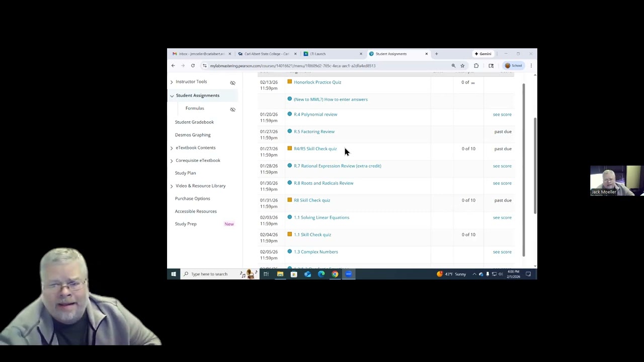Click the zoom magnifier icon in address bar
Screen dimensions: 644x362
[x=453, y=66]
